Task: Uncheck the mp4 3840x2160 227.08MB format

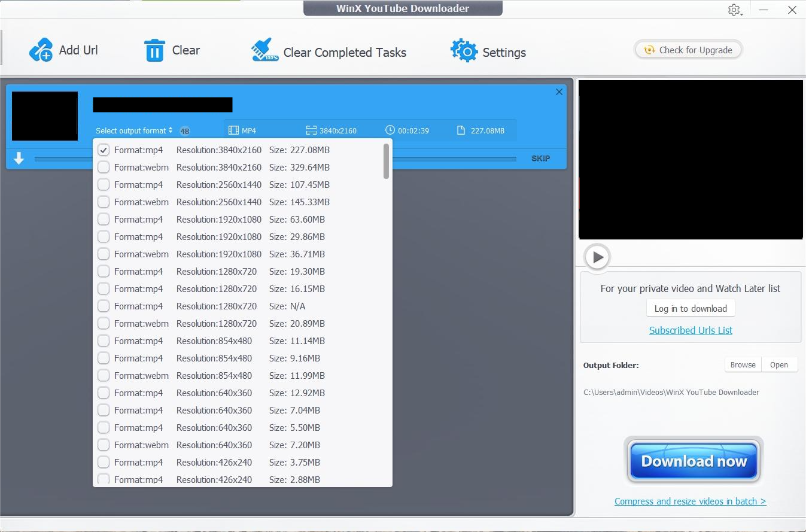Action: tap(104, 150)
